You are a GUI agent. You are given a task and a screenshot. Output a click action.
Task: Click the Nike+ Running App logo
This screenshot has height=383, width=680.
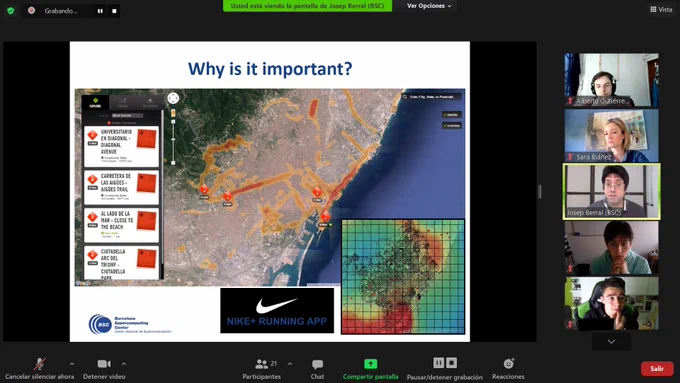click(277, 311)
